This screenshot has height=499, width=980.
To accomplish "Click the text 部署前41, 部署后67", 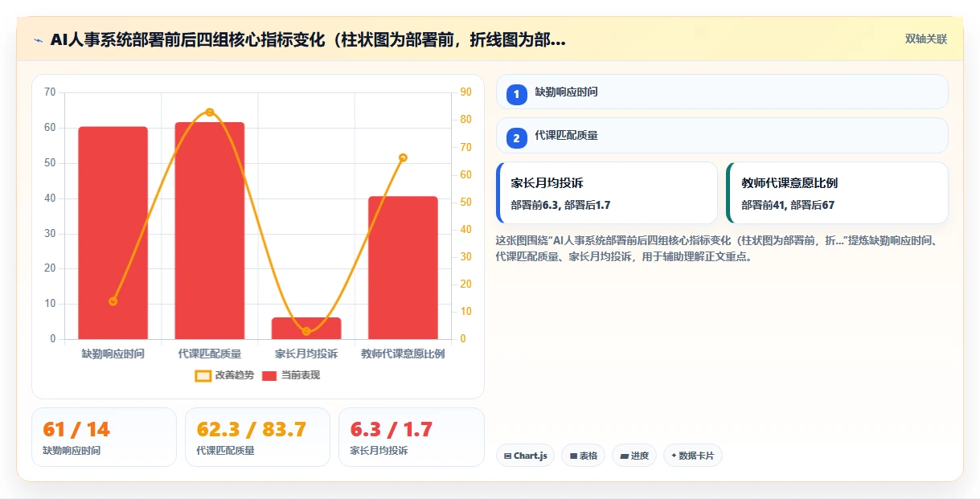I will (x=788, y=205).
